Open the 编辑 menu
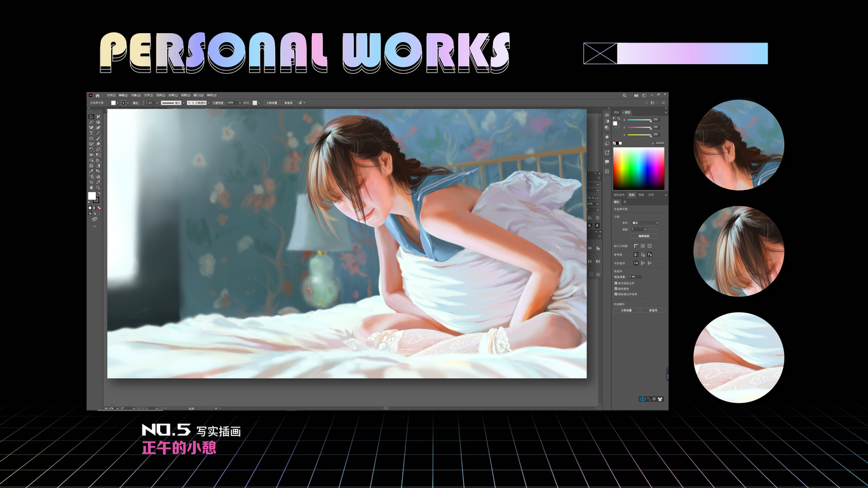 click(x=123, y=95)
